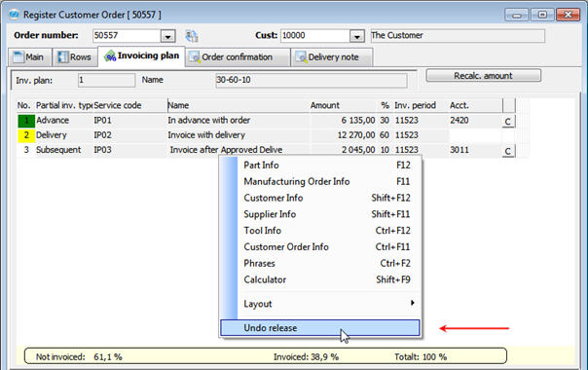Open the Order number dropdown arrow
Image resolution: width=588 pixels, height=370 pixels.
tap(168, 36)
